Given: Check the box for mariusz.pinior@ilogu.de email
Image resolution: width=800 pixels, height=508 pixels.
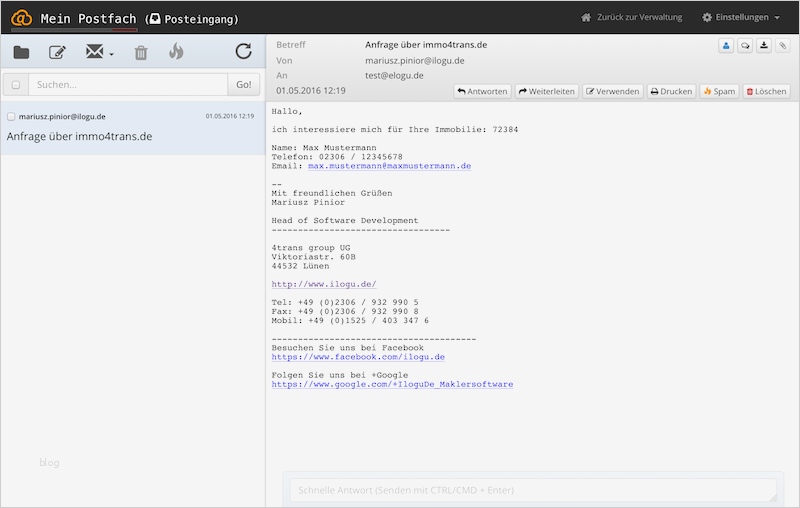Looking at the screenshot, I should tap(11, 116).
